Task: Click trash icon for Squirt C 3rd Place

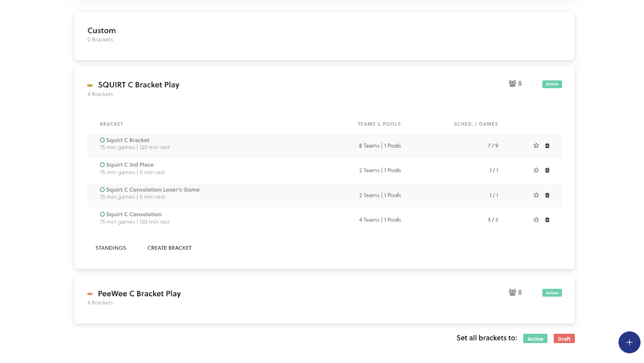Action: (x=547, y=170)
